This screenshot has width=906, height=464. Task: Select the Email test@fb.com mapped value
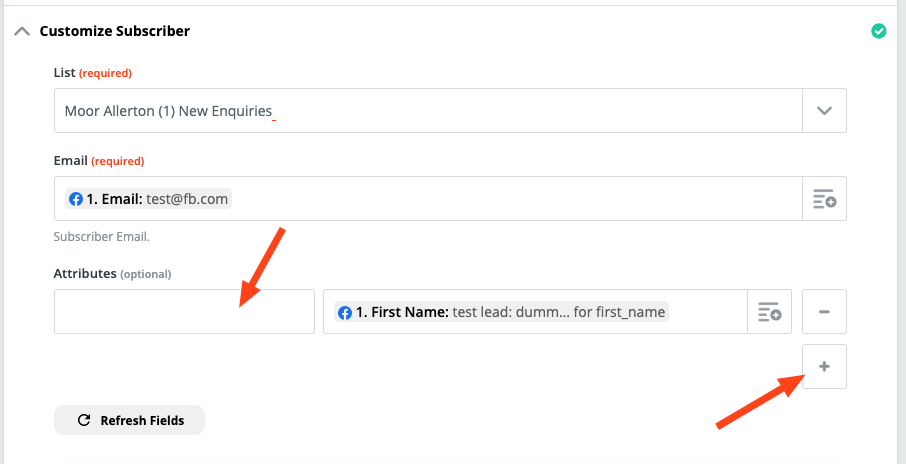156,199
